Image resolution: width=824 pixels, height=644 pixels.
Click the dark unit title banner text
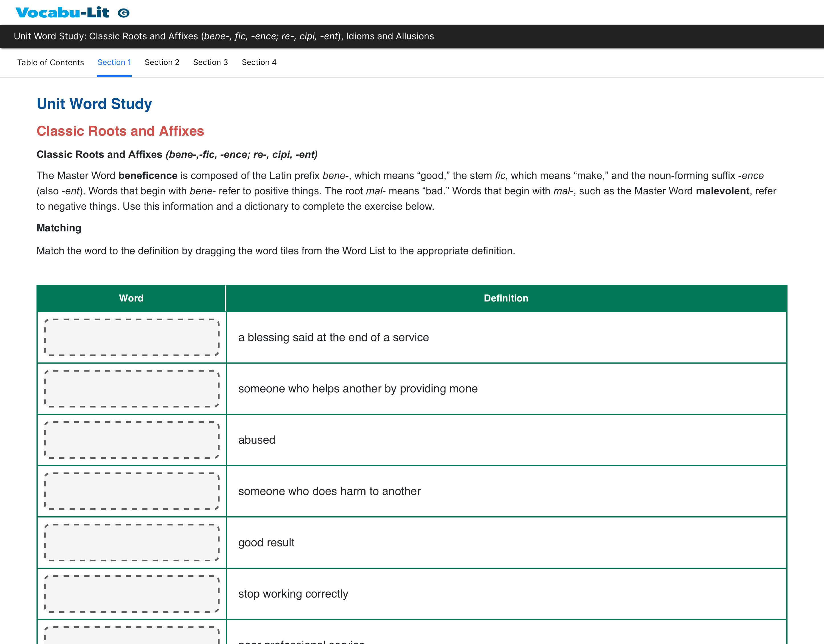[x=224, y=36]
